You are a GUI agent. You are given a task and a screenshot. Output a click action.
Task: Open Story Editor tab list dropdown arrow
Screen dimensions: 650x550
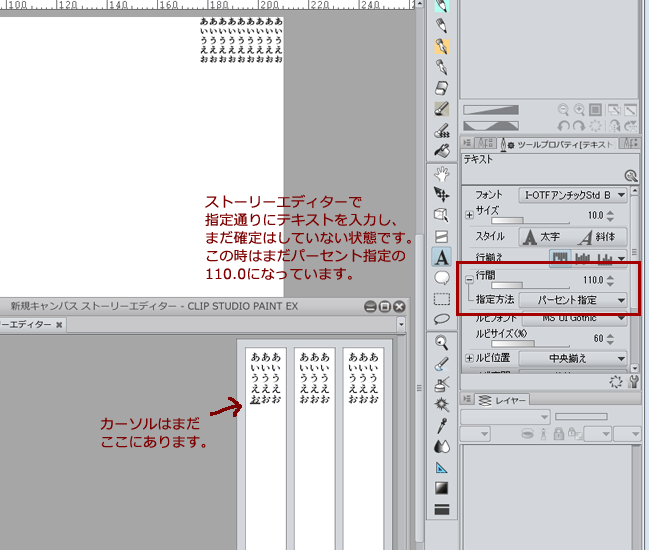[x=401, y=324]
